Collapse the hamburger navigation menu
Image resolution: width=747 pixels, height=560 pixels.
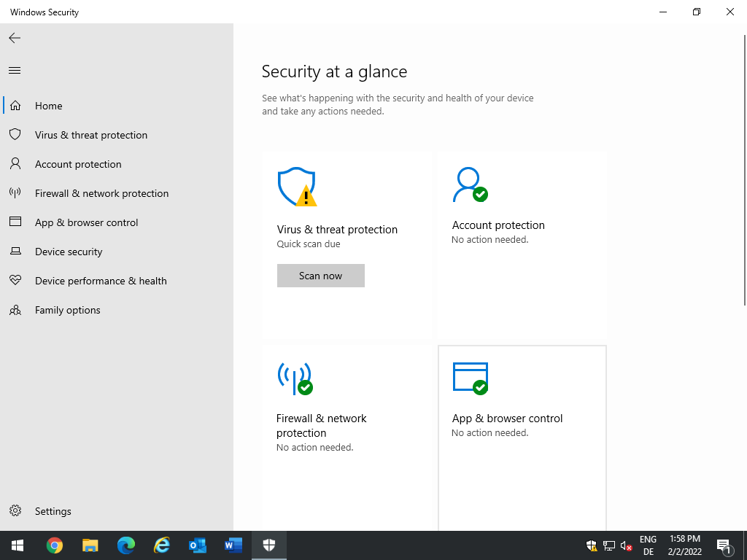pyautogui.click(x=15, y=71)
